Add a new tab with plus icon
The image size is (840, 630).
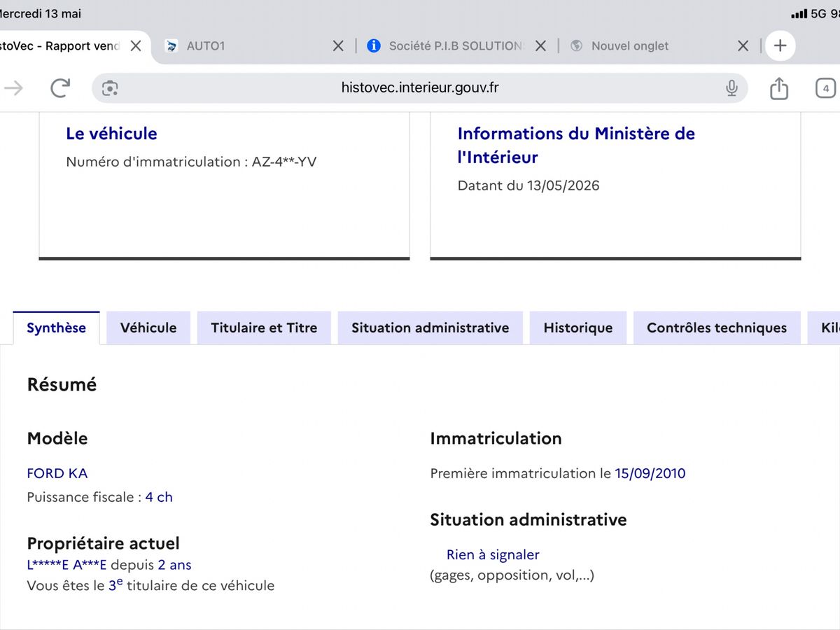click(780, 46)
